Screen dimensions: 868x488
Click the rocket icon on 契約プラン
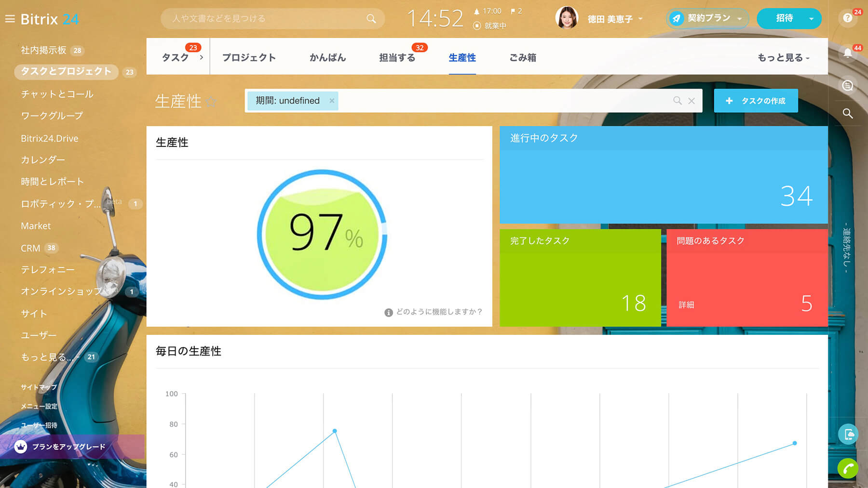pos(677,18)
